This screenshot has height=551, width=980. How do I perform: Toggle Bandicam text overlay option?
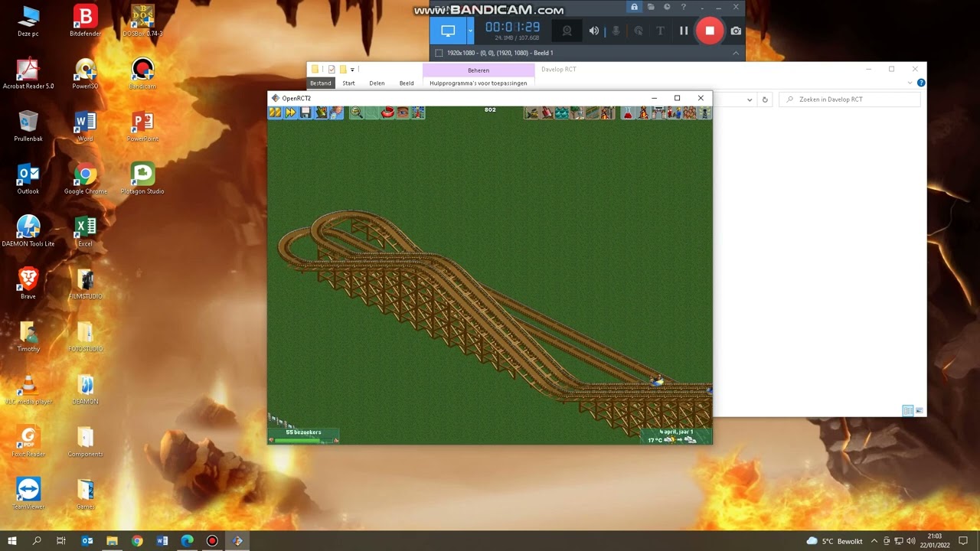coord(660,31)
